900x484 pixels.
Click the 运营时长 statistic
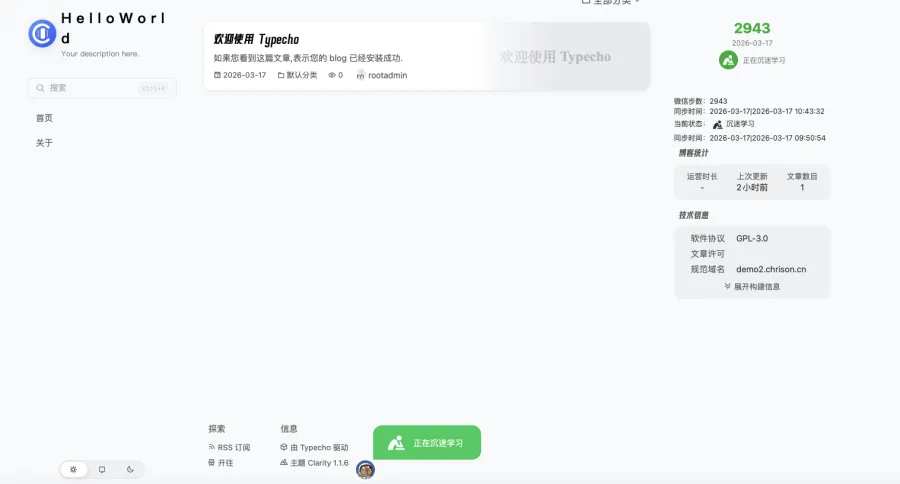[x=702, y=182]
